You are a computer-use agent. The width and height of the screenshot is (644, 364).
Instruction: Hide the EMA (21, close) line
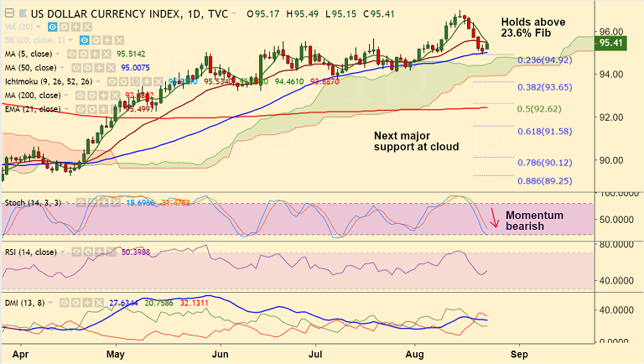(80, 109)
